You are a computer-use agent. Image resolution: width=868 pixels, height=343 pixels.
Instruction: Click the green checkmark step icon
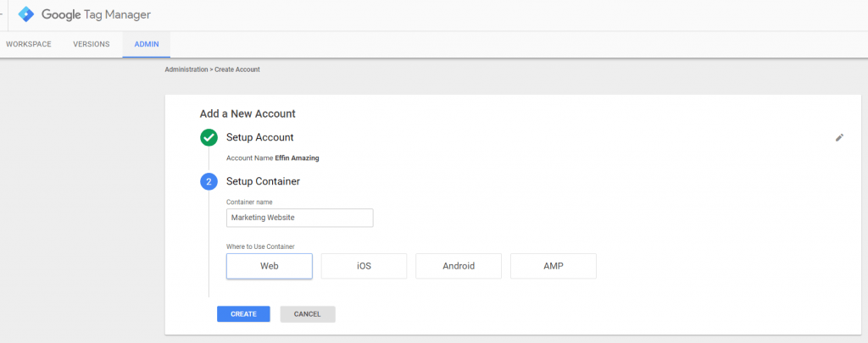tap(209, 137)
